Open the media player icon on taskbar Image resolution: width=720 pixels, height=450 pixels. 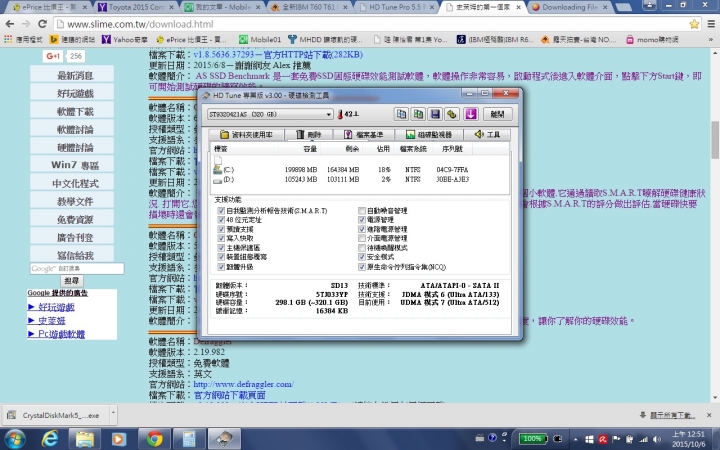[x=118, y=439]
